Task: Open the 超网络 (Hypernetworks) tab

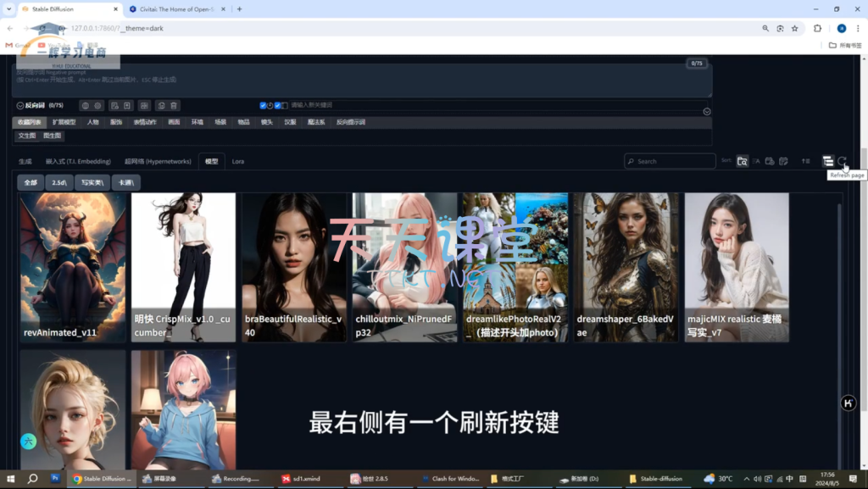Action: (158, 161)
